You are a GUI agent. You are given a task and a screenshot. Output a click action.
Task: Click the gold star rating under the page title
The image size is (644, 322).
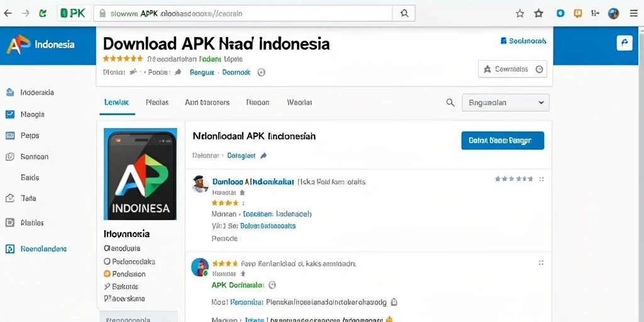click(123, 58)
